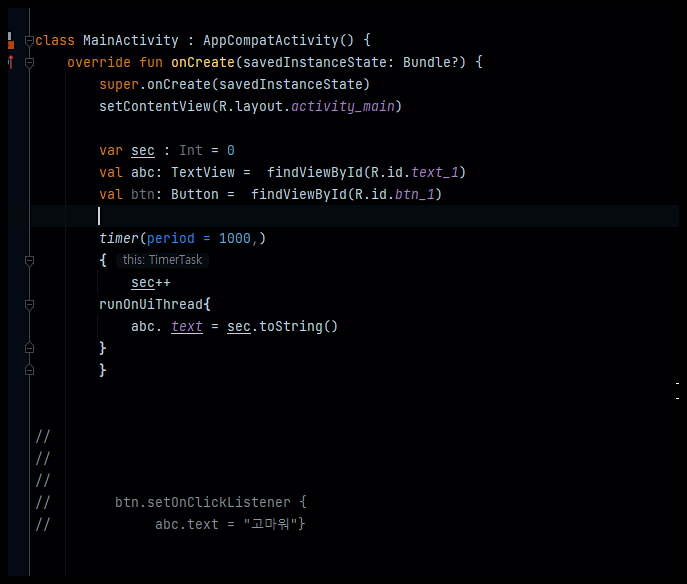Click the gutter marker icon beside class MainActivity
This screenshot has width=687, height=584.
[11, 41]
